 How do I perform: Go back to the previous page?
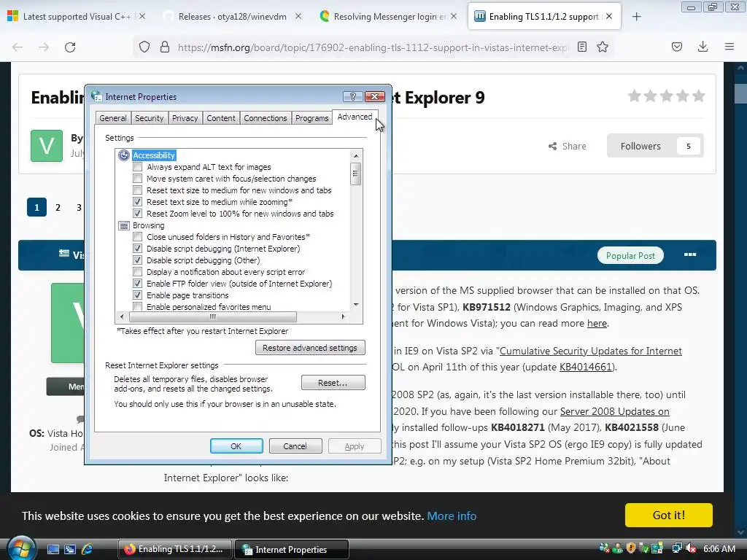tap(18, 47)
